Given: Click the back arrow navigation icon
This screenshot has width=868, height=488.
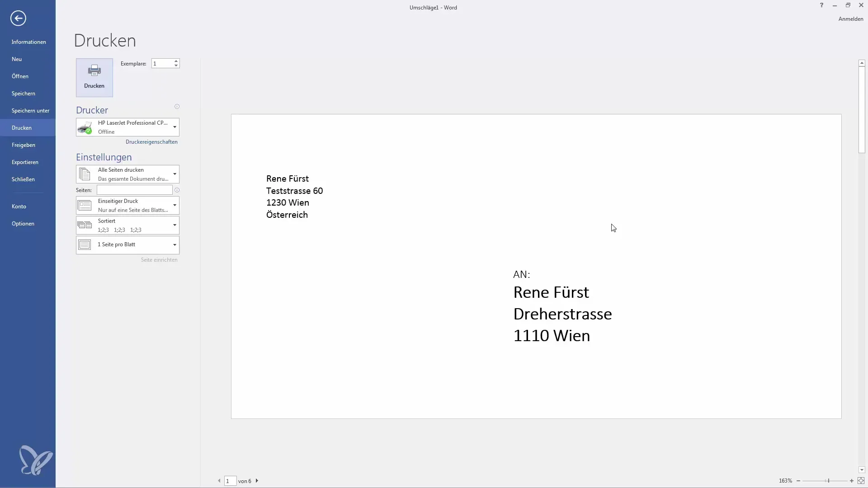Looking at the screenshot, I should (x=17, y=17).
